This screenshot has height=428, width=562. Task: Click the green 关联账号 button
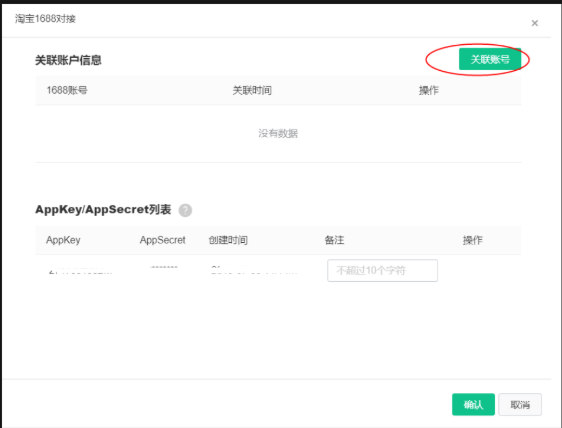pos(490,59)
